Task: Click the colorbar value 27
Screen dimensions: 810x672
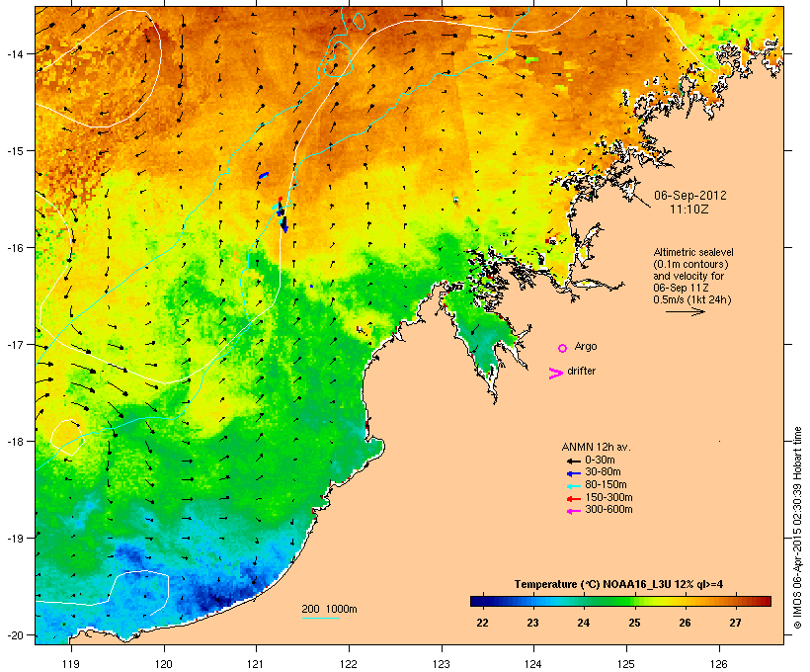Action: coord(735,623)
